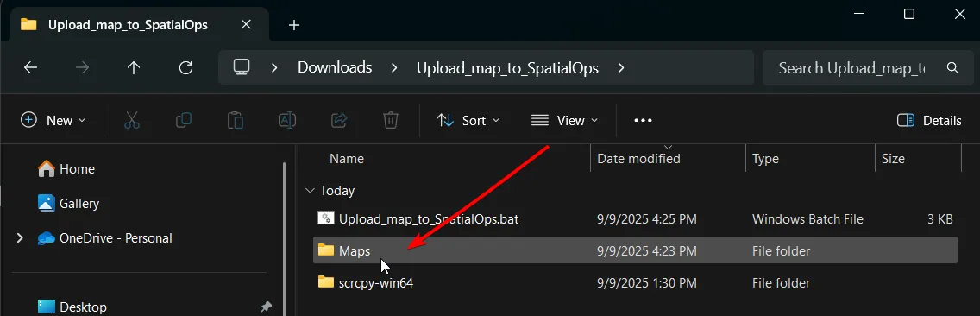Click the 9/9/2025 4:25 PM date cell
Screen dimensions: 980x316
[x=647, y=219]
